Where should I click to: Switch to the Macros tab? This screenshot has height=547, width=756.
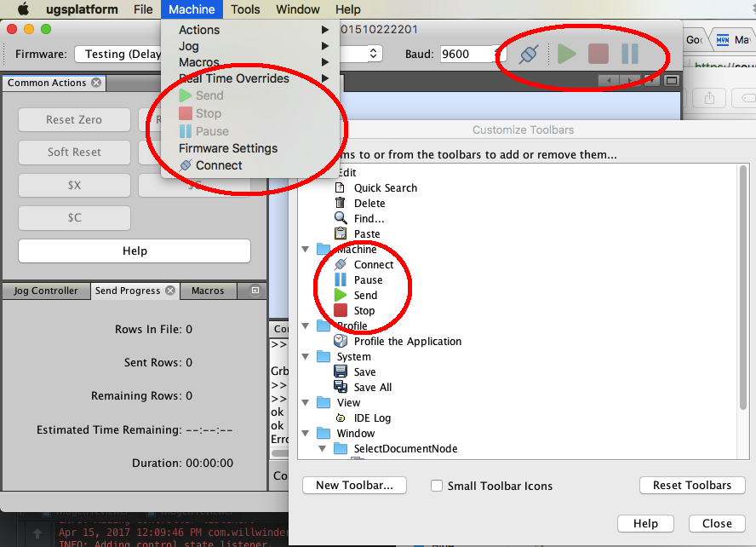tap(208, 291)
